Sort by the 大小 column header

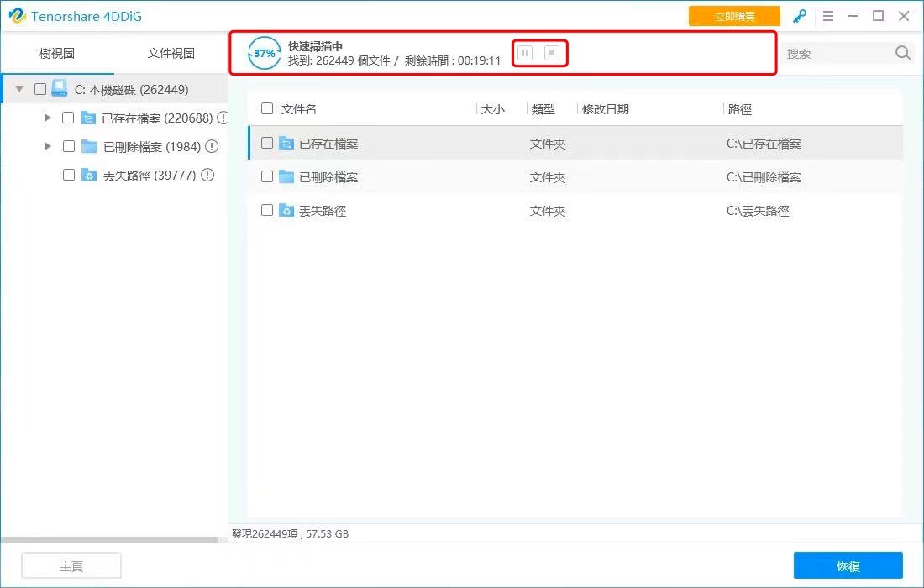[x=492, y=109]
